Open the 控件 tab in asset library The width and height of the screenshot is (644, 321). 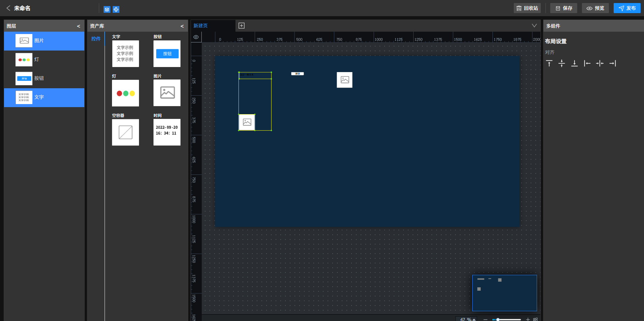pyautogui.click(x=96, y=39)
